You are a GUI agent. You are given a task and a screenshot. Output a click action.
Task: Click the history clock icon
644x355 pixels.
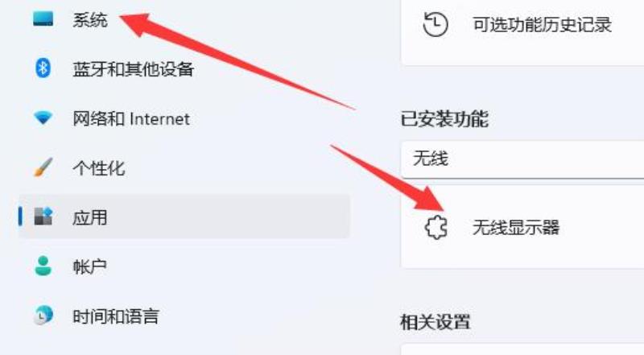436,24
